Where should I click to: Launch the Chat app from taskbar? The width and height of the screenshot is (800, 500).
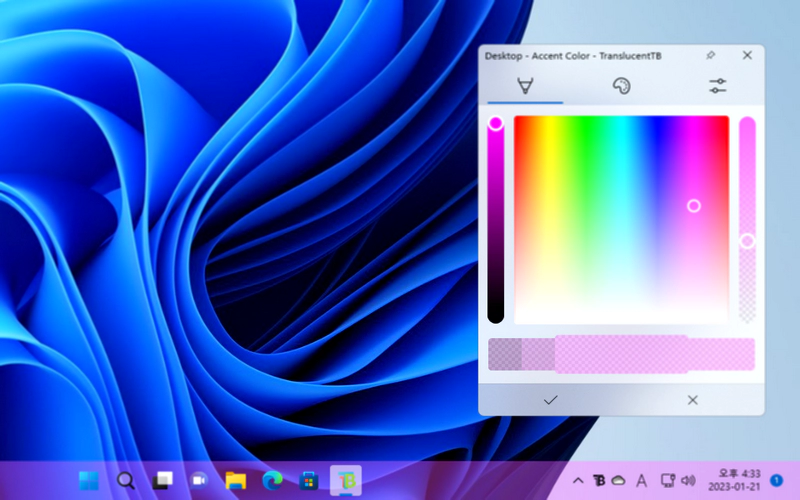click(x=199, y=480)
